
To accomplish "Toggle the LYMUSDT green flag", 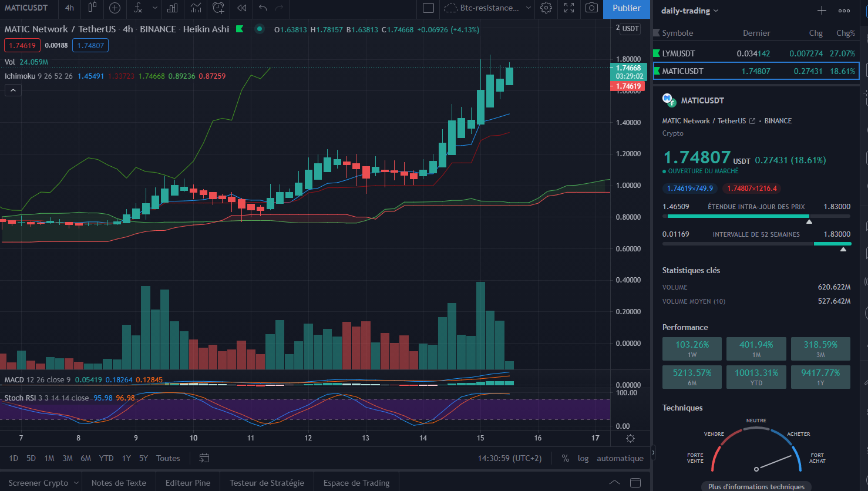I will tap(657, 53).
